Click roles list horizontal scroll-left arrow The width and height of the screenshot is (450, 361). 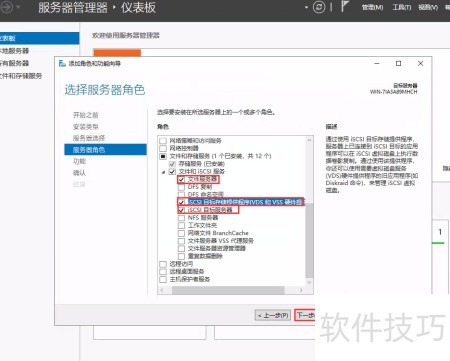point(162,290)
